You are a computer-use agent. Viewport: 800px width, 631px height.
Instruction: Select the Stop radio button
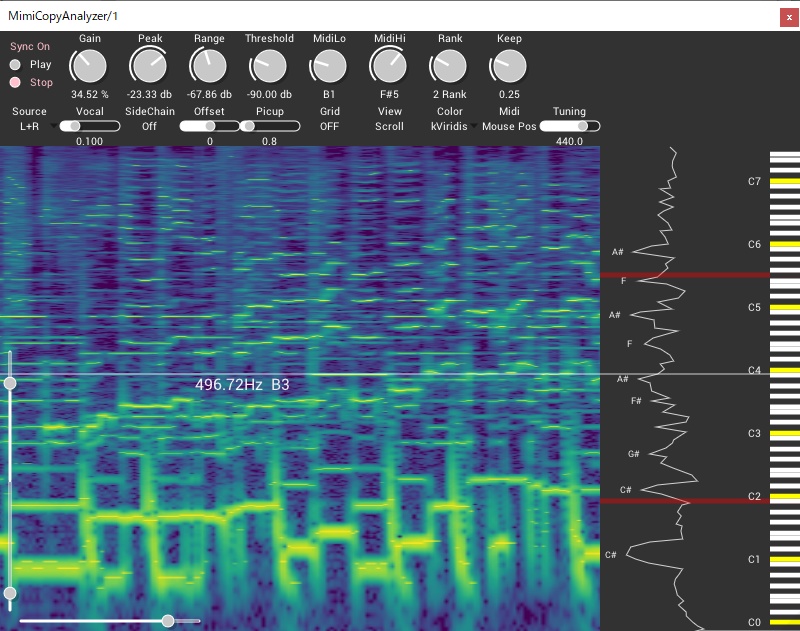15,82
